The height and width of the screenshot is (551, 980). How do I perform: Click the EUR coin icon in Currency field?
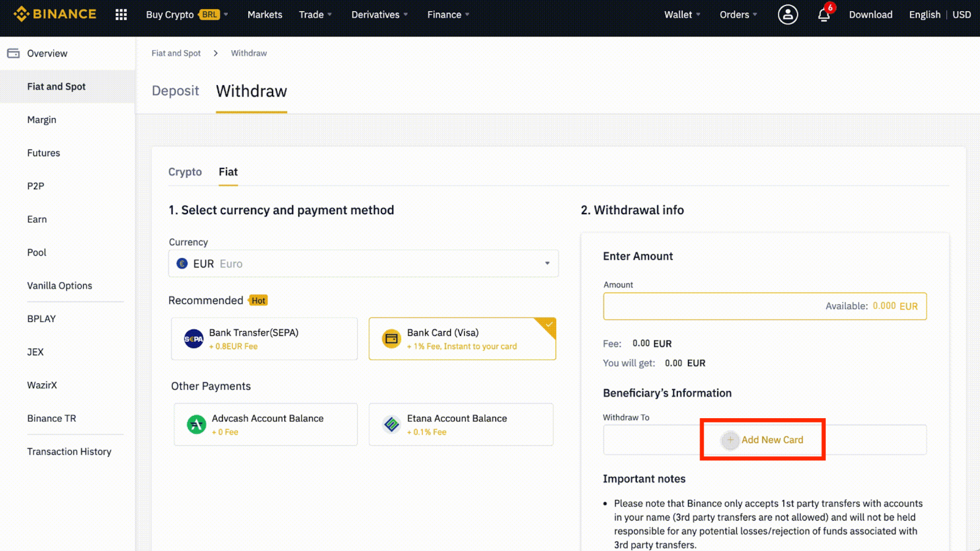pos(182,263)
